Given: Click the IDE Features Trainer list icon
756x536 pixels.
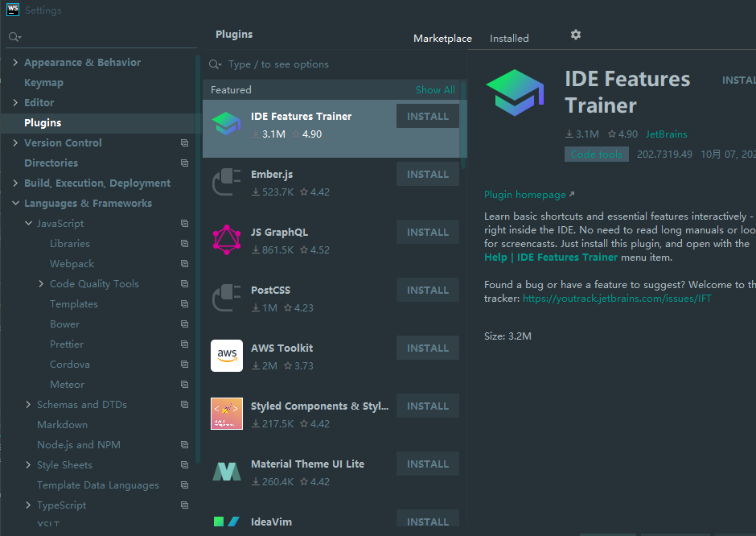Looking at the screenshot, I should 227,123.
